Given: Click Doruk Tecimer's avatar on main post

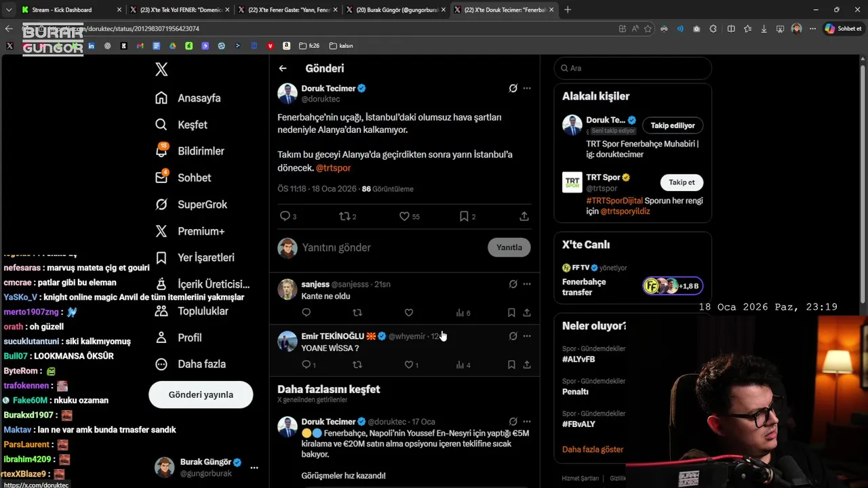Looking at the screenshot, I should pyautogui.click(x=288, y=94).
